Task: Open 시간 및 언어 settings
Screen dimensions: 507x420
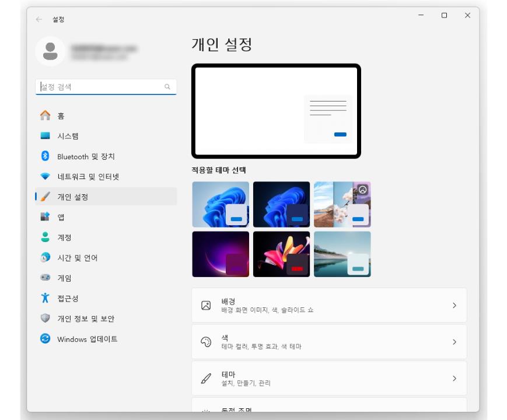Action: [106, 258]
